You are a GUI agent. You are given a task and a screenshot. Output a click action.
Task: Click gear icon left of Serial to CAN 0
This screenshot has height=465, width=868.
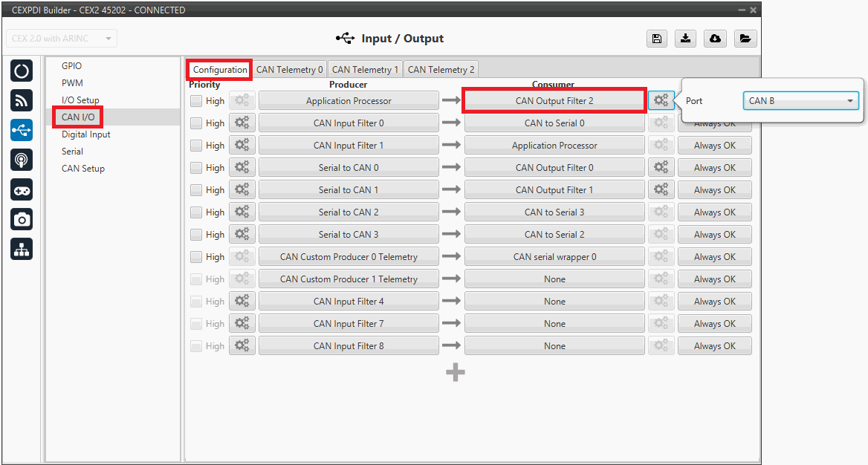click(x=242, y=168)
